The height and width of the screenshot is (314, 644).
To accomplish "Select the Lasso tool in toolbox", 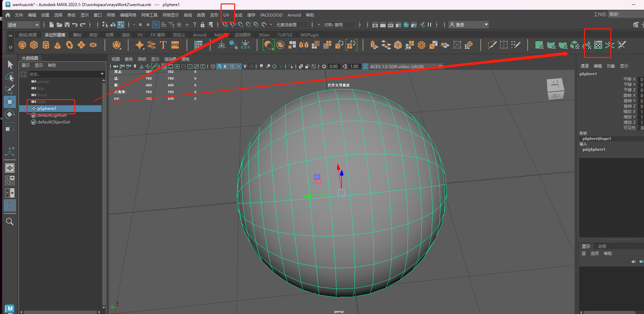I will pyautogui.click(x=10, y=77).
